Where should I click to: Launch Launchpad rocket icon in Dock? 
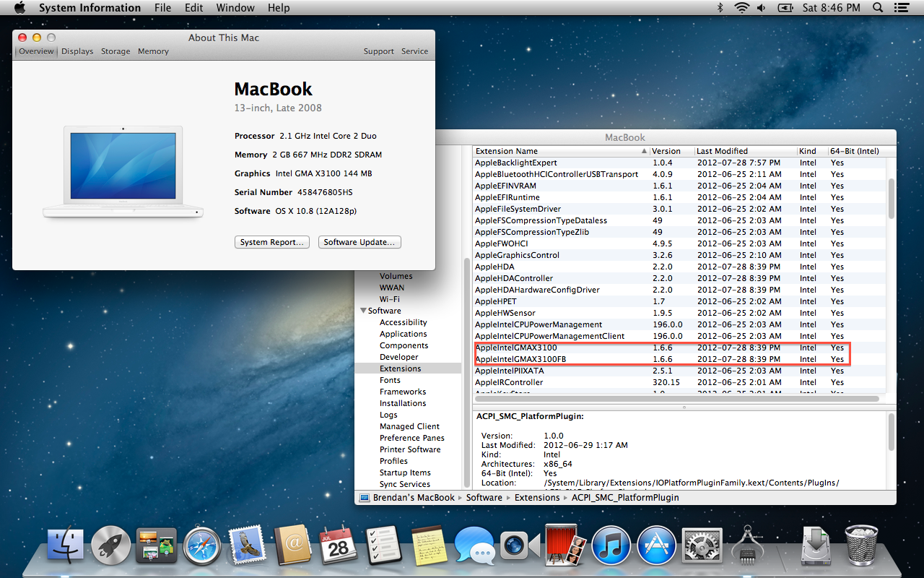[x=111, y=545]
